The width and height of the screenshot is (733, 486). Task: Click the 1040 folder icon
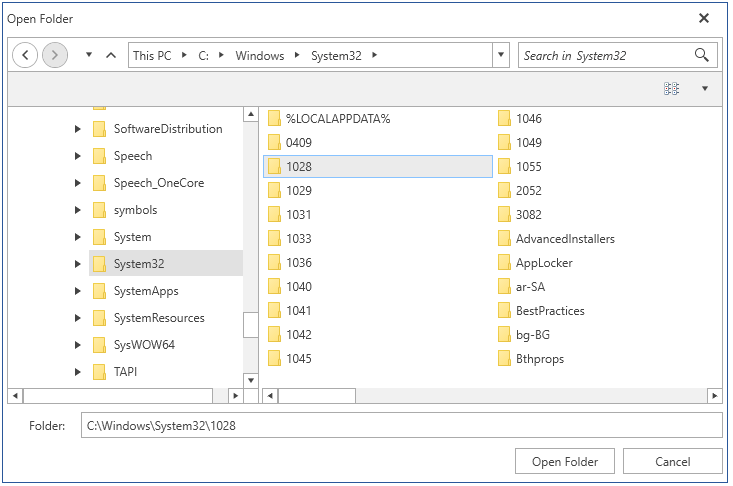point(274,286)
